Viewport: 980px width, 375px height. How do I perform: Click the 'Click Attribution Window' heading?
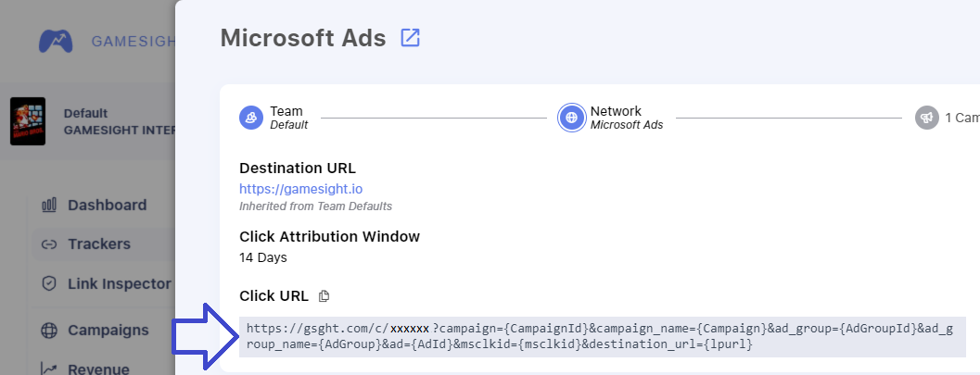pos(329,236)
